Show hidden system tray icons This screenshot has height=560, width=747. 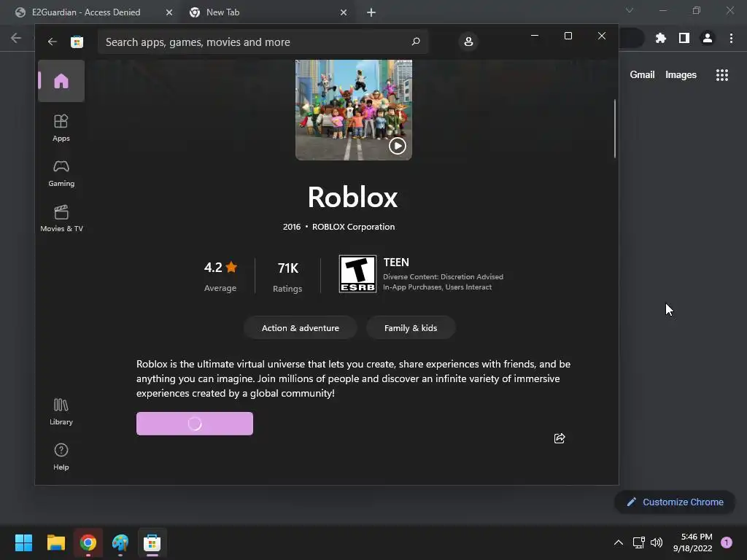619,542
